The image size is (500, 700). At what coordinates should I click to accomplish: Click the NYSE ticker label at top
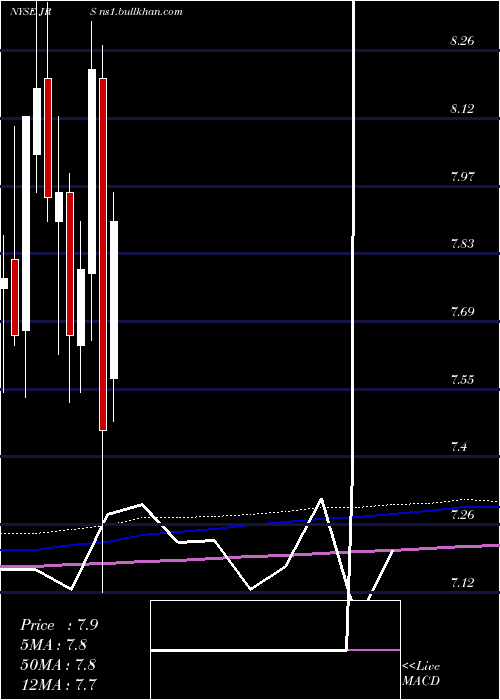coord(30,12)
